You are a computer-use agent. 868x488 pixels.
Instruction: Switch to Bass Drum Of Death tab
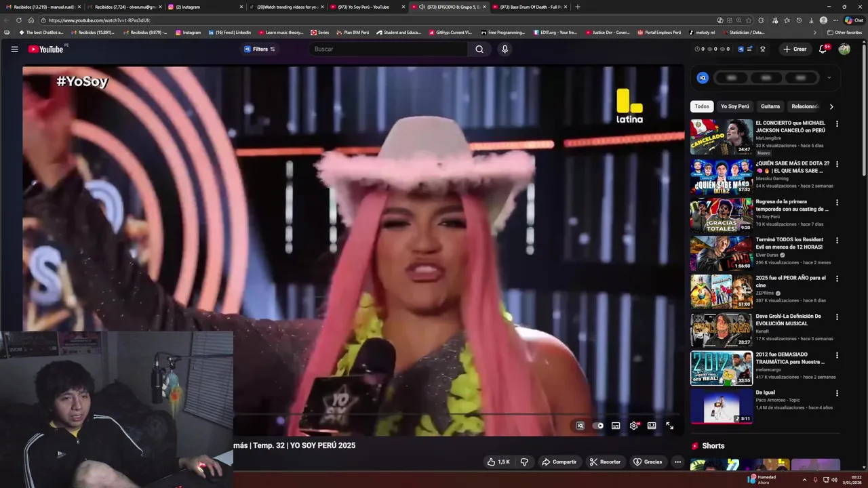point(530,7)
